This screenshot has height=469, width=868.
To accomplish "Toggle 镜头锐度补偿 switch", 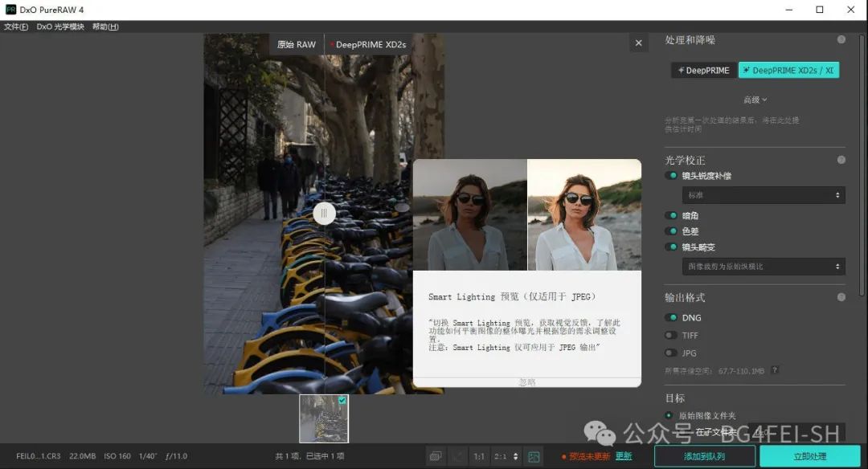I will [671, 176].
